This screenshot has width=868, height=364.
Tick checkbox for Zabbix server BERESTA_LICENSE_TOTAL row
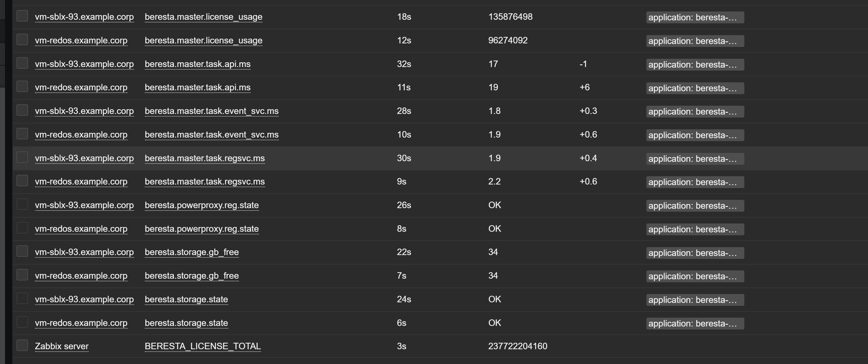(22, 345)
